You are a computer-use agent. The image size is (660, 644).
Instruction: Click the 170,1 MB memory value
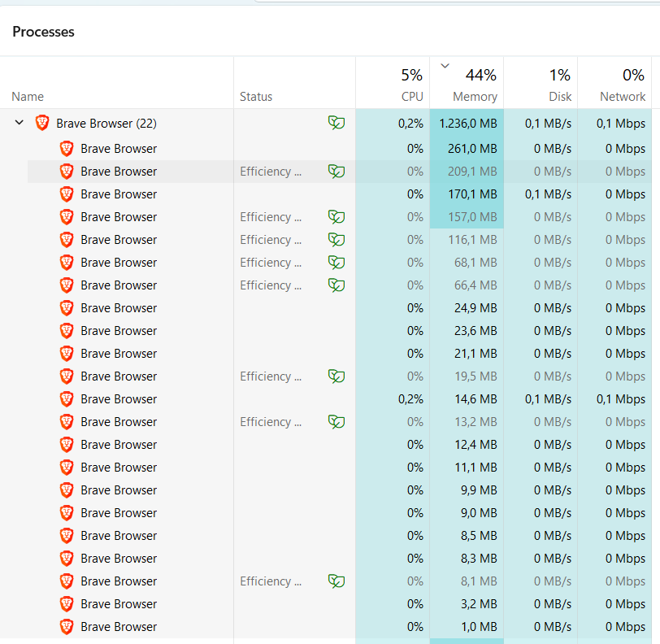[473, 194]
